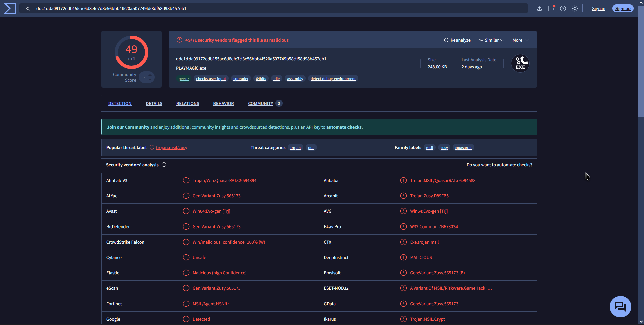
Task: Click the PLAYMAGiC.exe file name
Action: [191, 68]
